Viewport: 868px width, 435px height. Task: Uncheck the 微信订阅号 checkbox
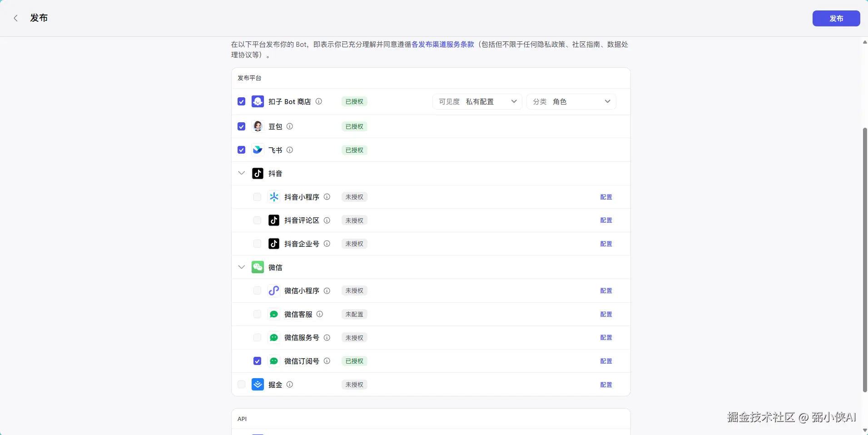point(257,361)
